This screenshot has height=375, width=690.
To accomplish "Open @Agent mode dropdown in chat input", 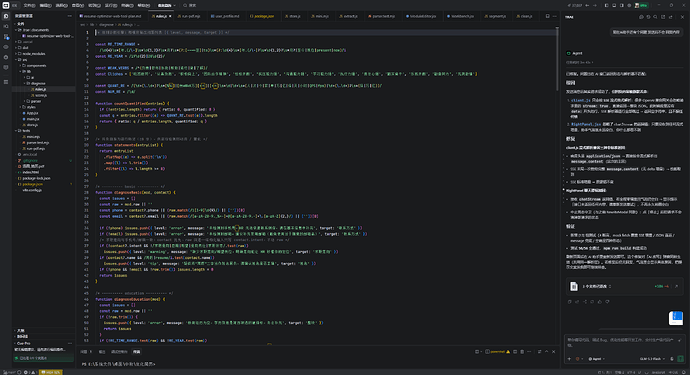I will (596, 359).
